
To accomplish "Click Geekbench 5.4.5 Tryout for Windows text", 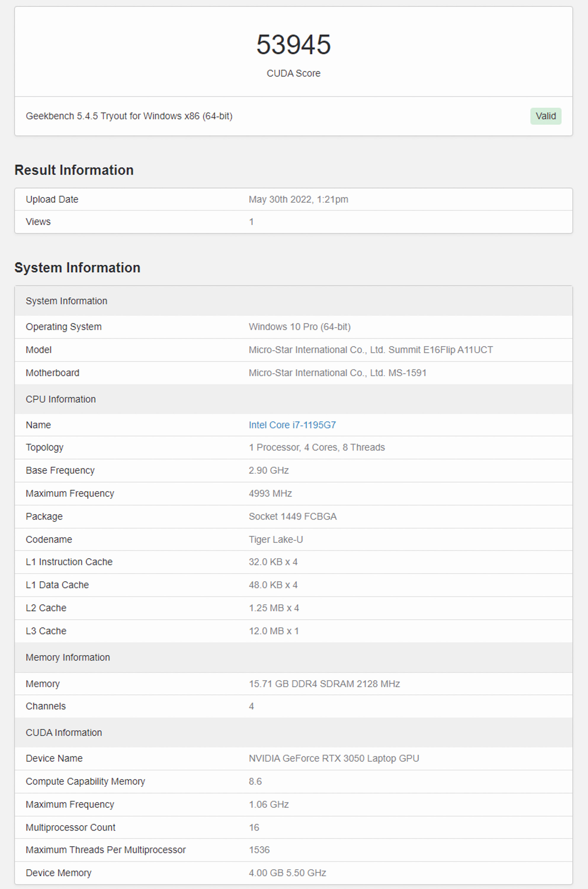I will [129, 116].
